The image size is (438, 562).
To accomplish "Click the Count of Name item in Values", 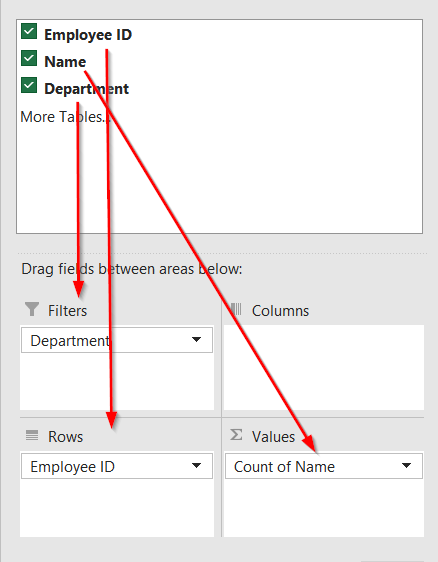I will tap(324, 466).
